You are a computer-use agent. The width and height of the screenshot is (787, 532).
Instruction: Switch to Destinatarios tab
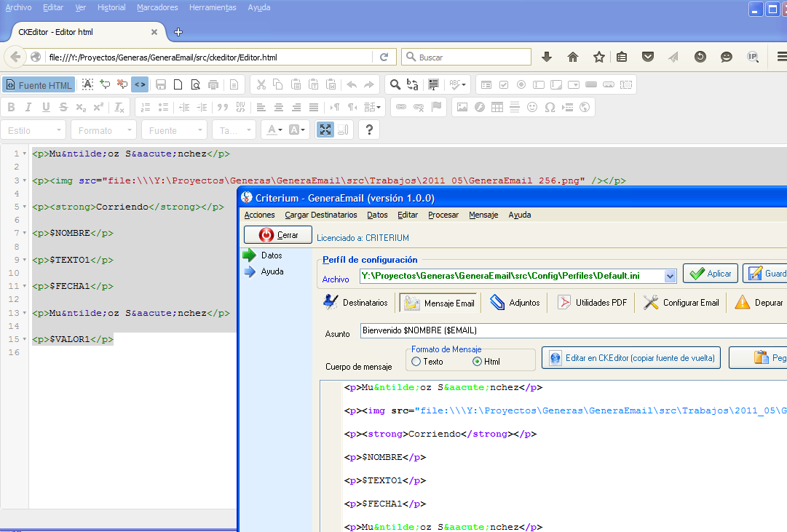(356, 303)
